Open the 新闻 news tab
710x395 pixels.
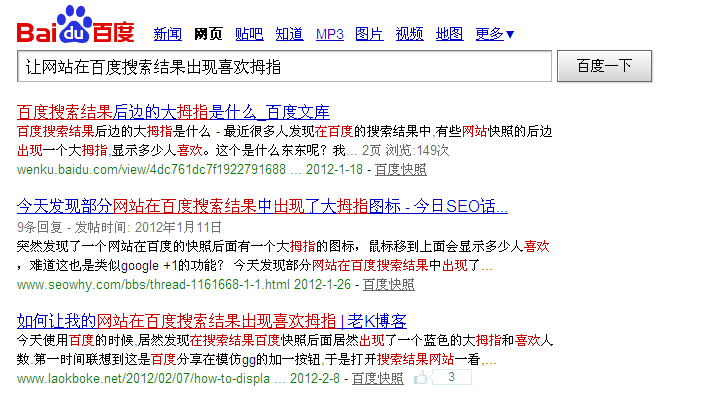(x=168, y=34)
